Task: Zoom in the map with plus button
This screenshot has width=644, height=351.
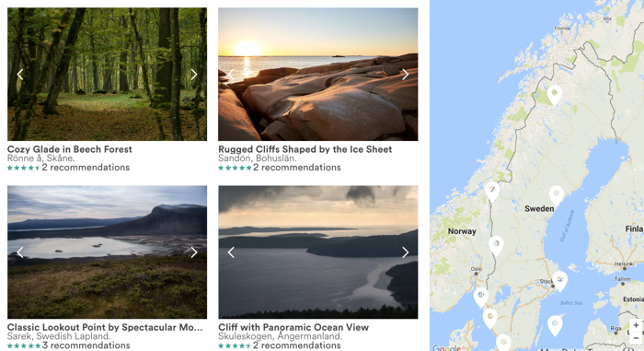Action: pos(636,325)
